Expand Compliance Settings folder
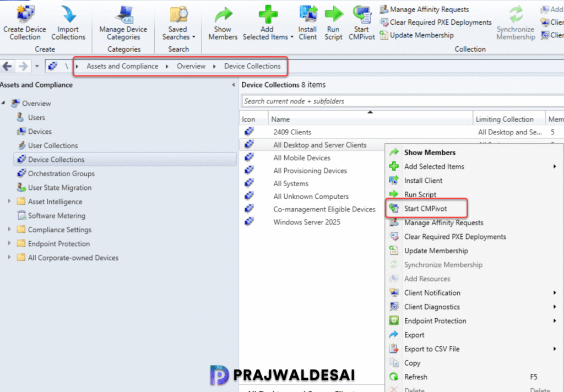 (x=9, y=230)
